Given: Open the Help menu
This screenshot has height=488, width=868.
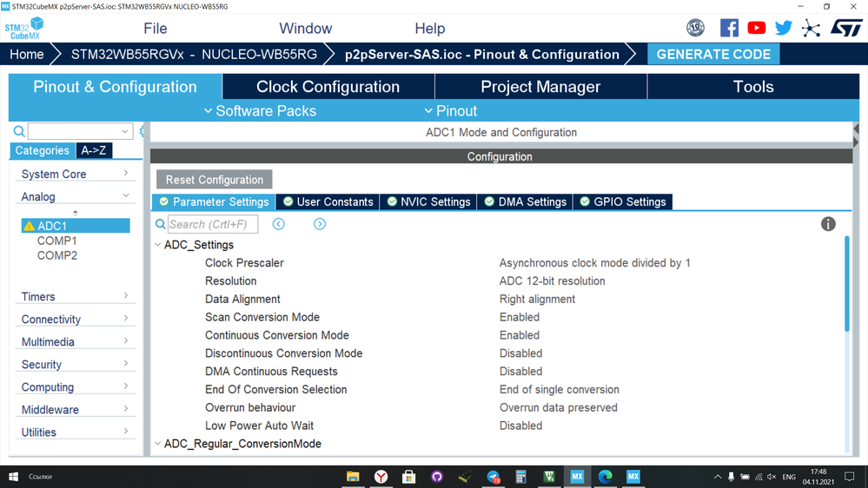Looking at the screenshot, I should pos(429,28).
